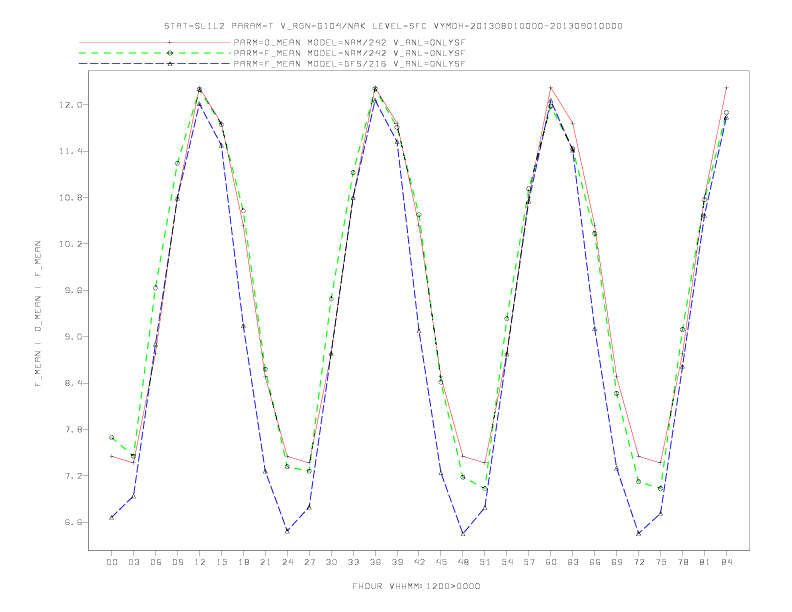Click the circle marker on the green legend line
Image resolution: width=792 pixels, height=612 pixels.
pyautogui.click(x=170, y=53)
